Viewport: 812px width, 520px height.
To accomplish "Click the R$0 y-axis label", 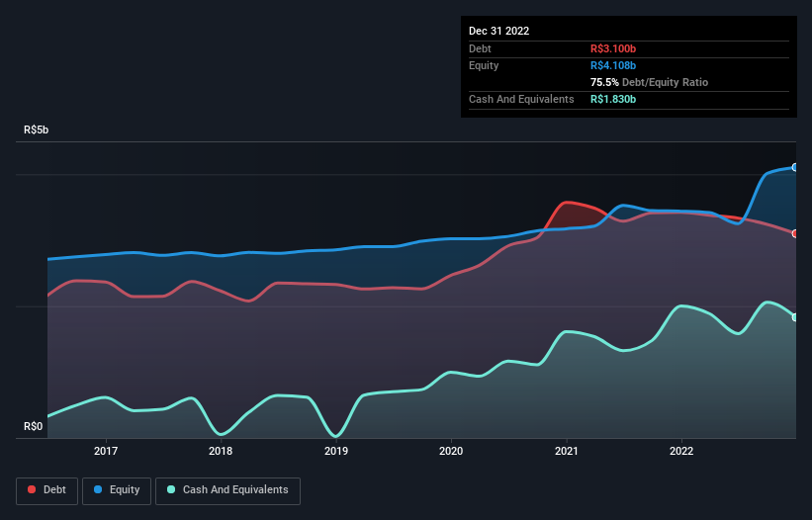I will tap(34, 427).
